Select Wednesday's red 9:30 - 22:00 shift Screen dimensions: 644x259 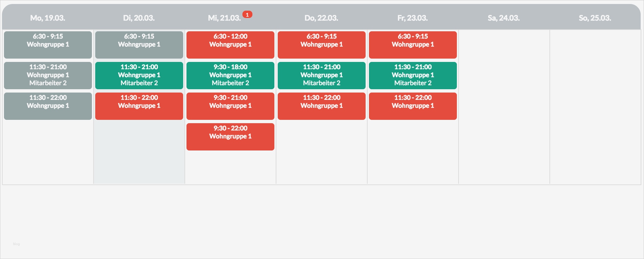[230, 137]
